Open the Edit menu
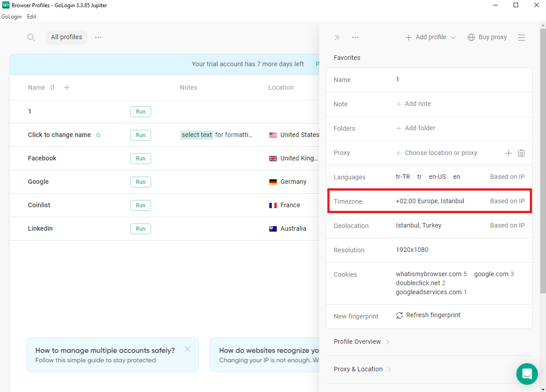Screen dimensions: 546x392 pos(32,17)
